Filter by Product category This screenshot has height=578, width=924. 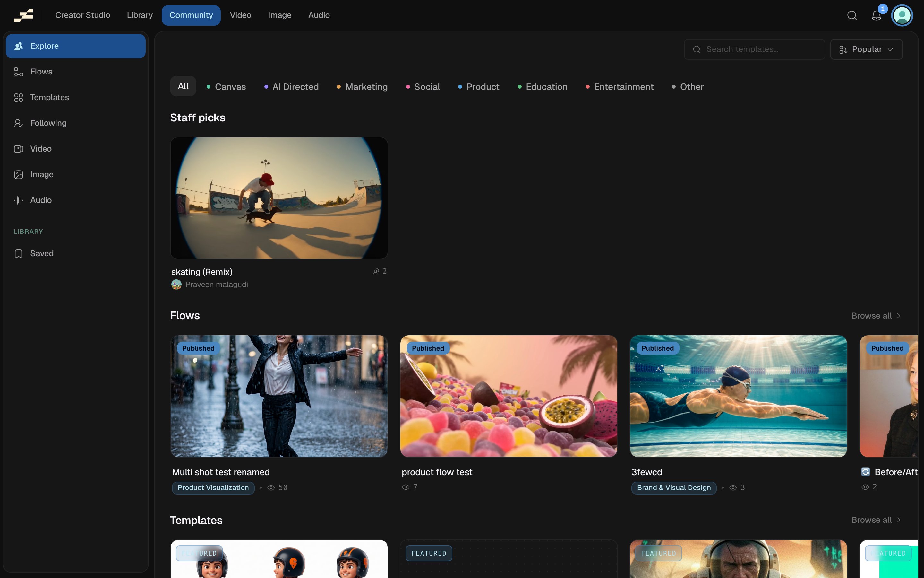[x=478, y=87]
